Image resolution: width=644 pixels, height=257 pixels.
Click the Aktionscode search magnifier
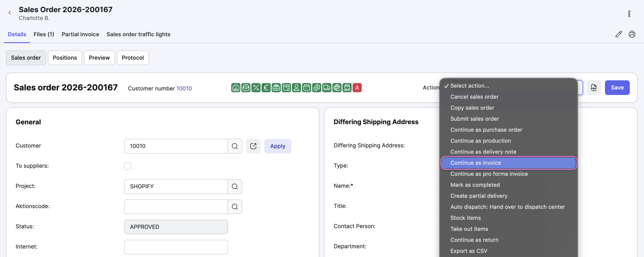click(235, 207)
